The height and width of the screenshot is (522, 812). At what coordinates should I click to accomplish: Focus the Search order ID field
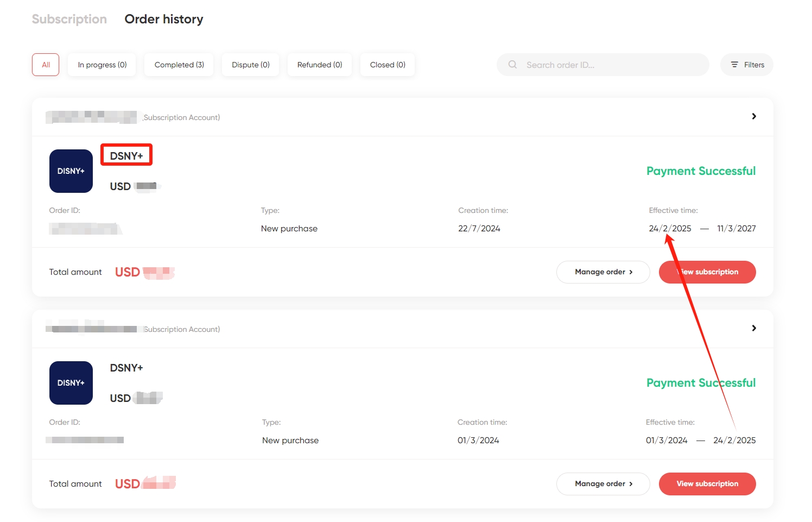click(x=603, y=65)
